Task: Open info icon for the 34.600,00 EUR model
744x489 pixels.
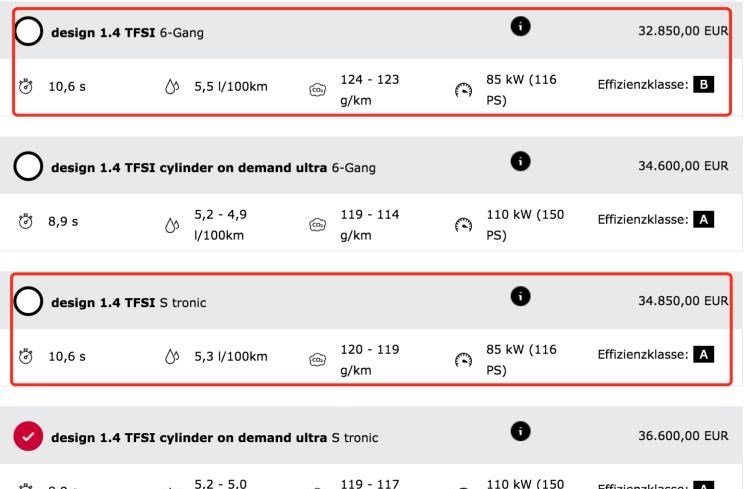Action: pyautogui.click(x=521, y=161)
